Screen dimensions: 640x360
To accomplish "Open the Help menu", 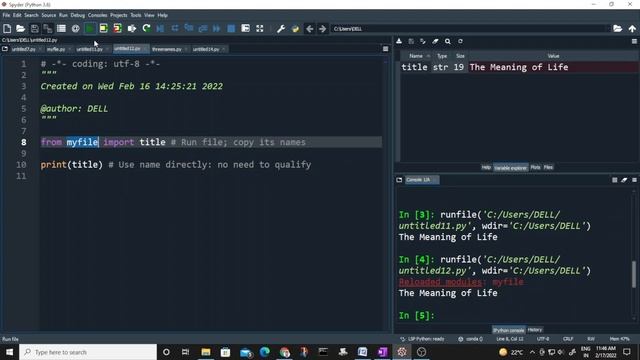I will tap(162, 15).
